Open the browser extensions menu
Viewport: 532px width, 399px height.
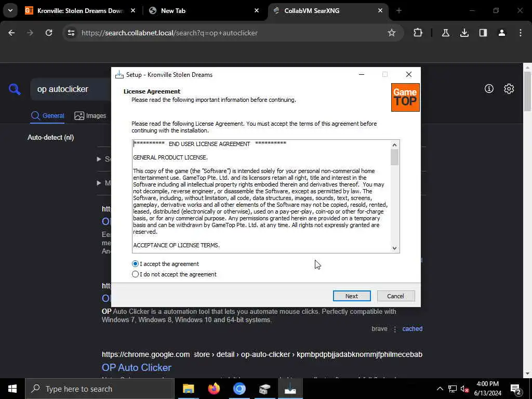(x=418, y=33)
